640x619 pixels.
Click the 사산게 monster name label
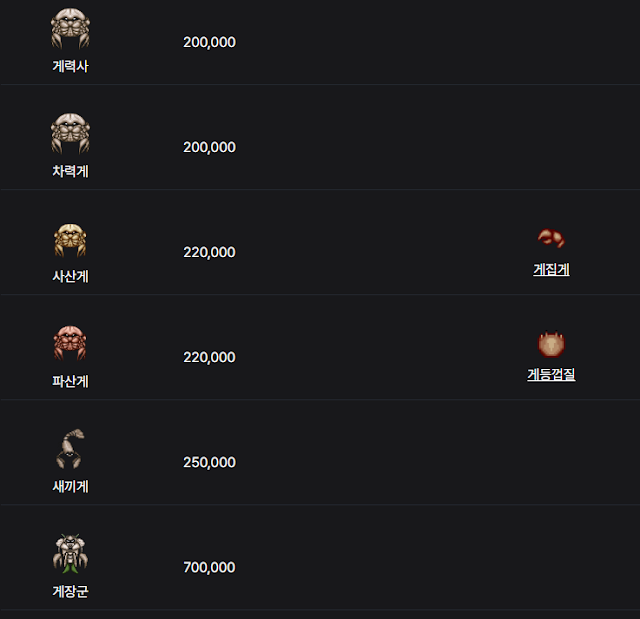pos(70,276)
